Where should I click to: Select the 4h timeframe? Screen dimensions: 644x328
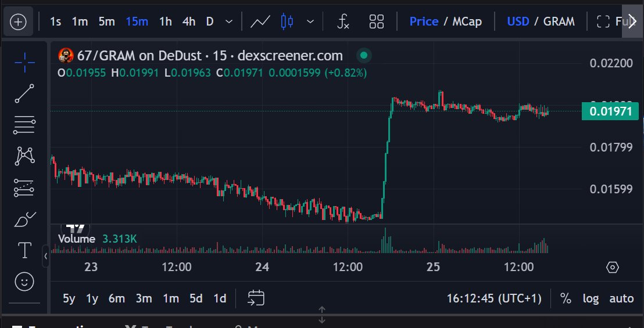(x=189, y=21)
